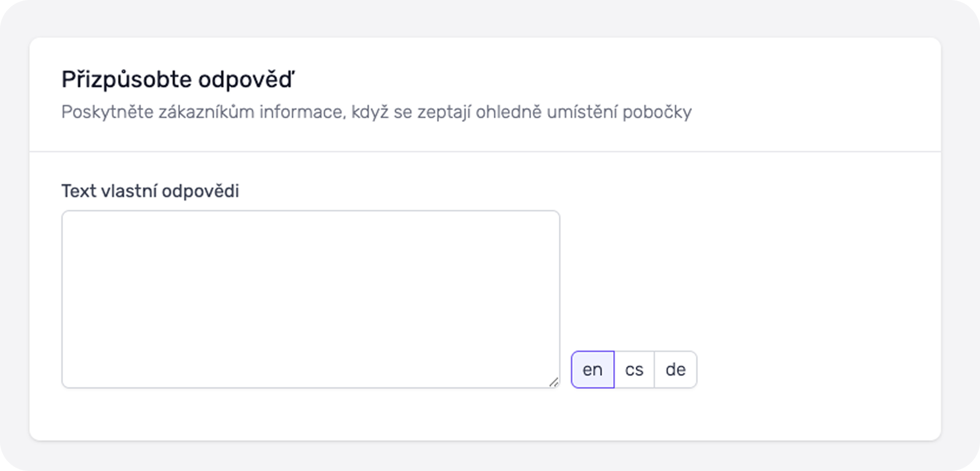Click the textarea resize handle corner

tap(553, 381)
